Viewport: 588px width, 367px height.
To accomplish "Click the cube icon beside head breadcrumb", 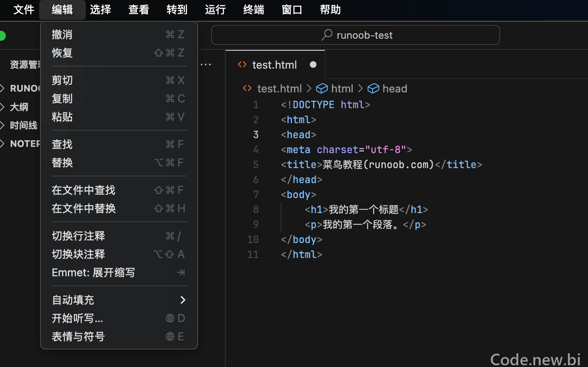I will tap(373, 88).
